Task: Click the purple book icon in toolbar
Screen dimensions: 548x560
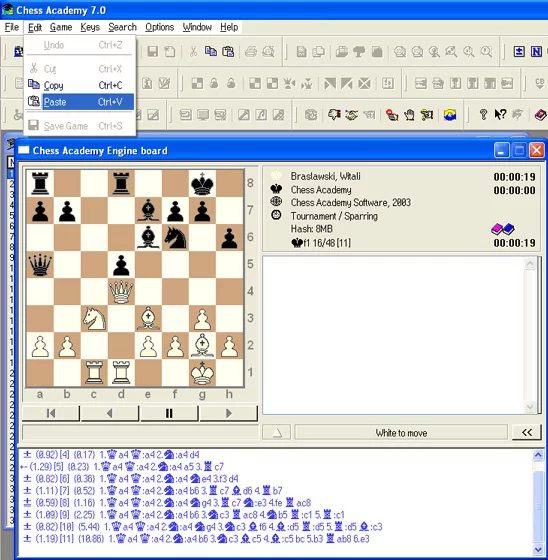Action: pos(540,115)
